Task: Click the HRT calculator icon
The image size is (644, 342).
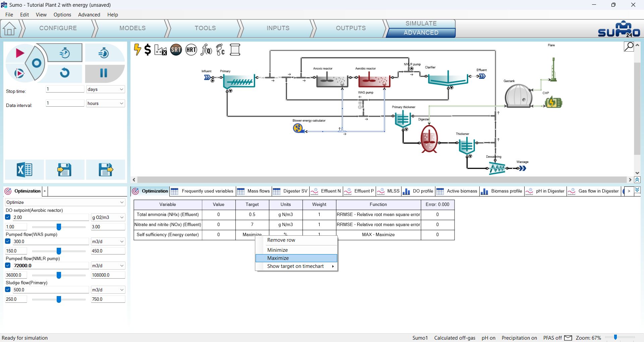Action: (x=191, y=50)
